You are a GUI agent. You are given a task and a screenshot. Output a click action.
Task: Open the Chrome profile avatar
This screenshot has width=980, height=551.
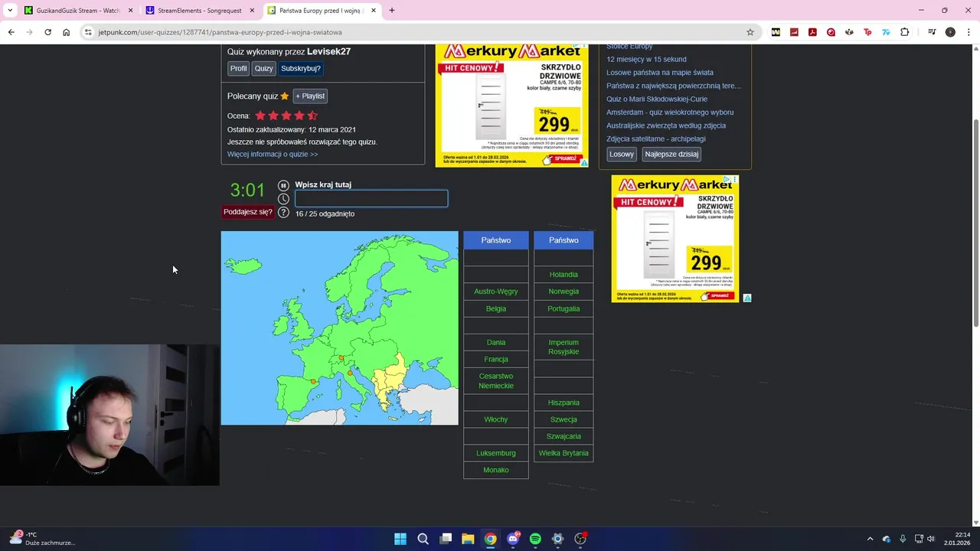click(x=950, y=32)
